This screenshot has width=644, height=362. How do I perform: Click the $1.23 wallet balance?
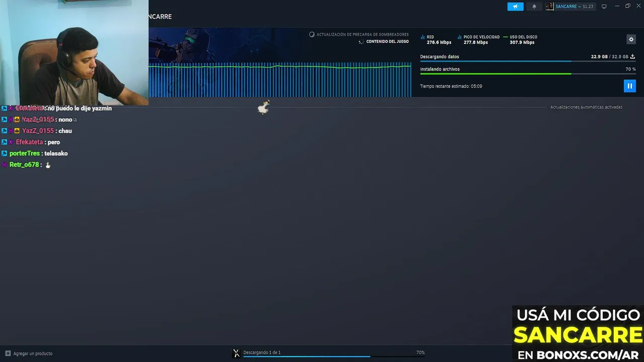pos(588,7)
